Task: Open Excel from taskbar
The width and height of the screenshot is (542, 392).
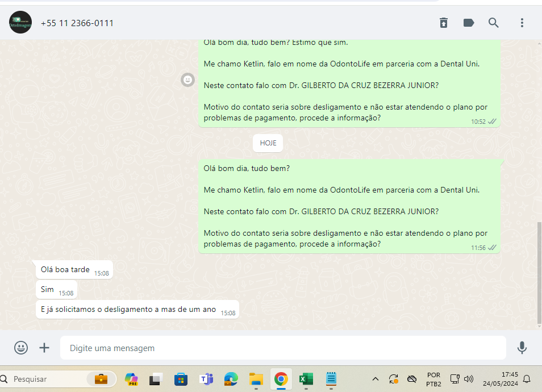Action: [306, 379]
